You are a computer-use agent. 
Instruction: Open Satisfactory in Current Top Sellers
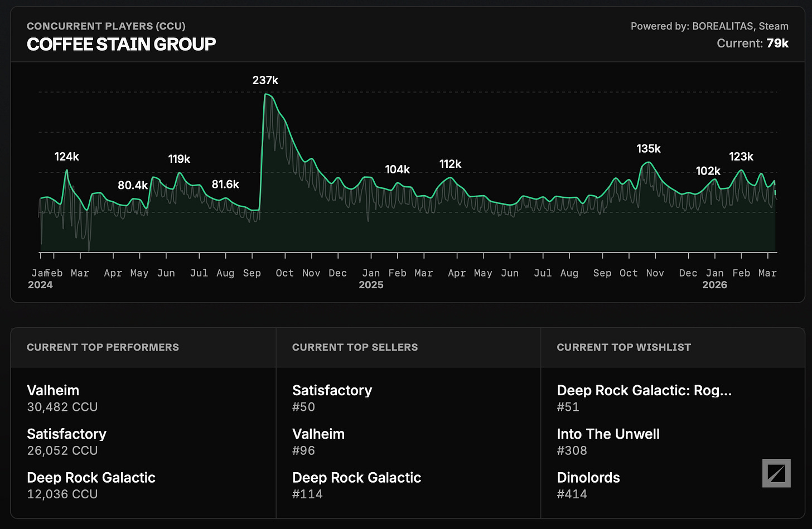[x=332, y=390]
